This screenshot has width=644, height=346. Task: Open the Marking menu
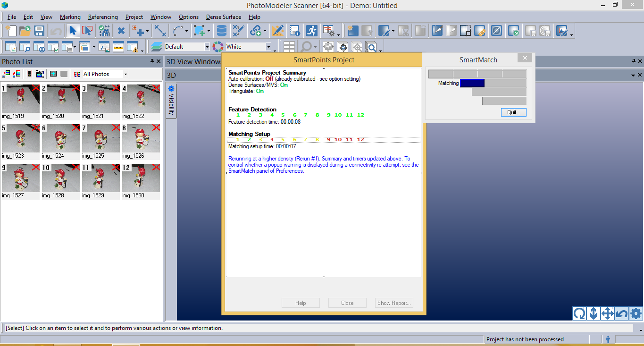coord(70,17)
